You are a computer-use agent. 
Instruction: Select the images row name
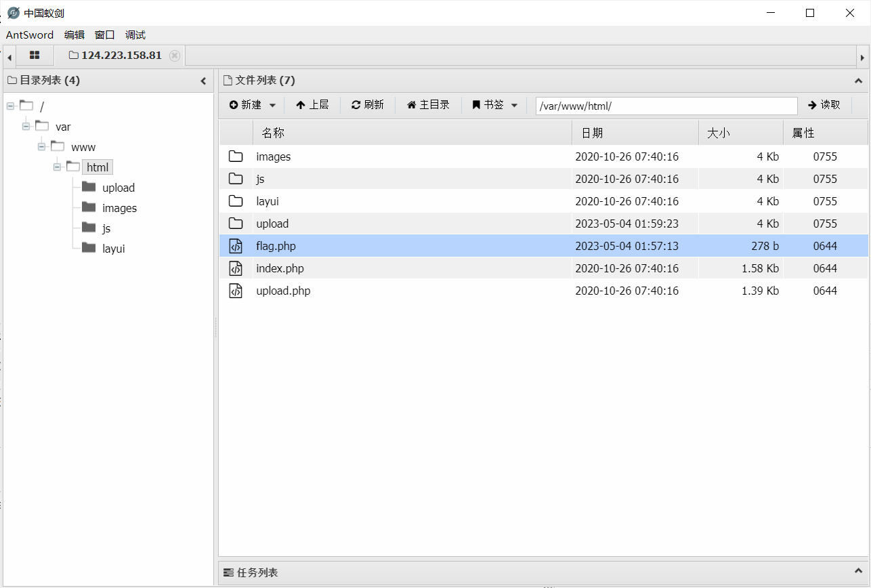274,156
